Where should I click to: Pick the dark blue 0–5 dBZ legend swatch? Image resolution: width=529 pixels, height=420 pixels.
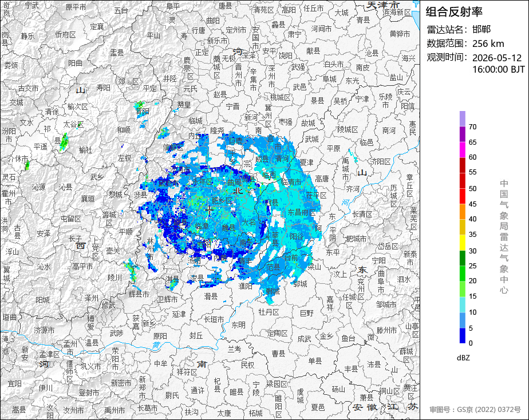(x=462, y=336)
